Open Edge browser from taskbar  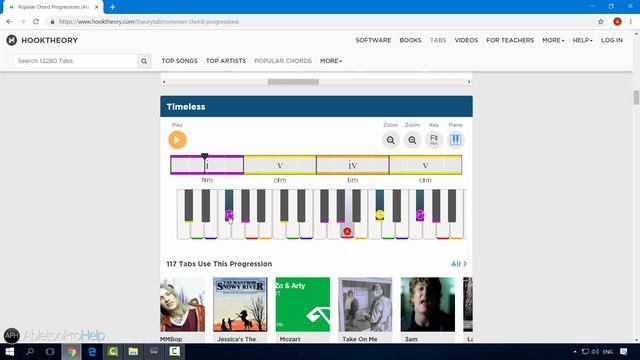[92, 351]
